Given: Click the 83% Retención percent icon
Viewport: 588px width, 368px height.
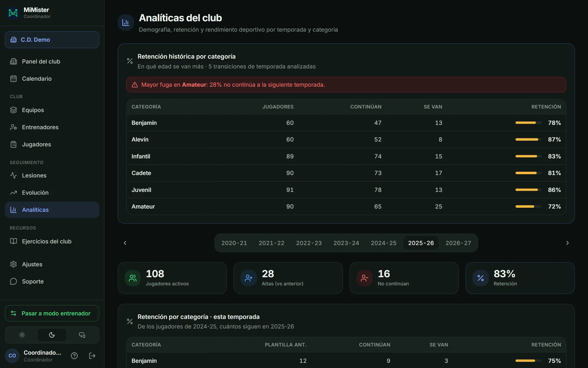Looking at the screenshot, I should (480, 278).
